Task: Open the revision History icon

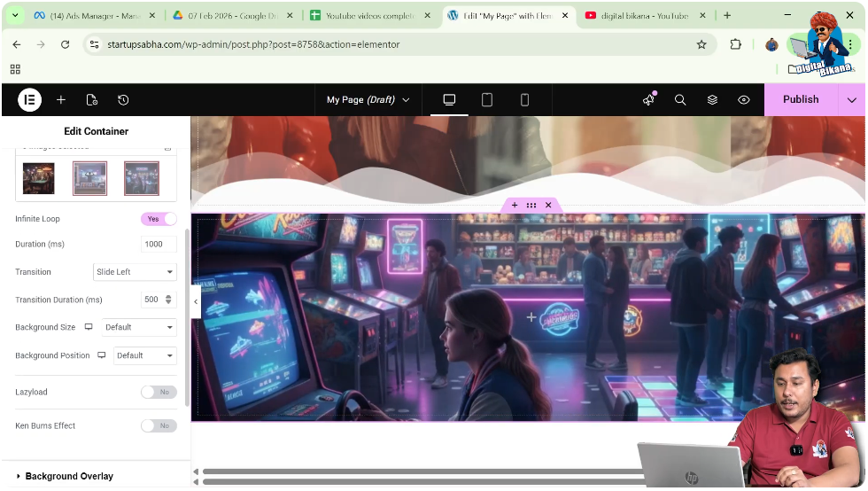Action: coord(123,100)
